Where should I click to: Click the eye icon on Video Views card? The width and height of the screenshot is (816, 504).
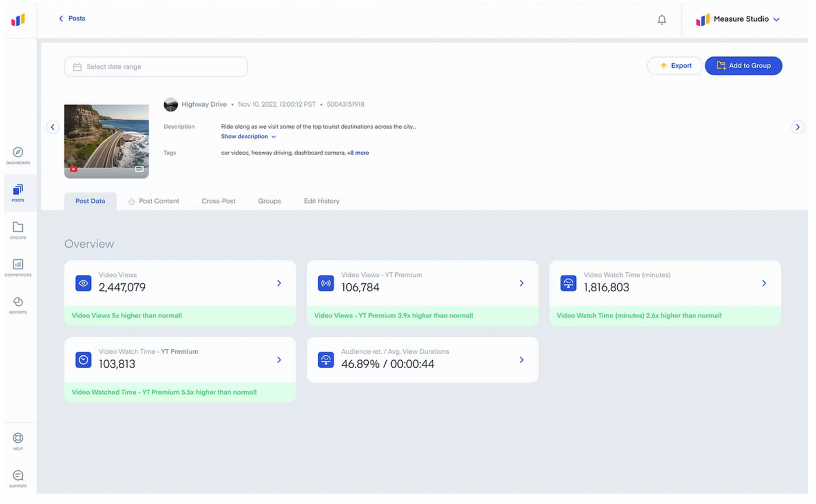click(x=83, y=283)
